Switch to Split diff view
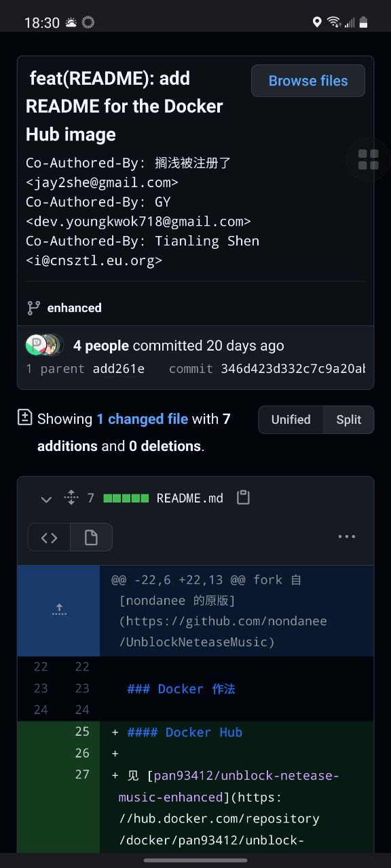 [349, 420]
